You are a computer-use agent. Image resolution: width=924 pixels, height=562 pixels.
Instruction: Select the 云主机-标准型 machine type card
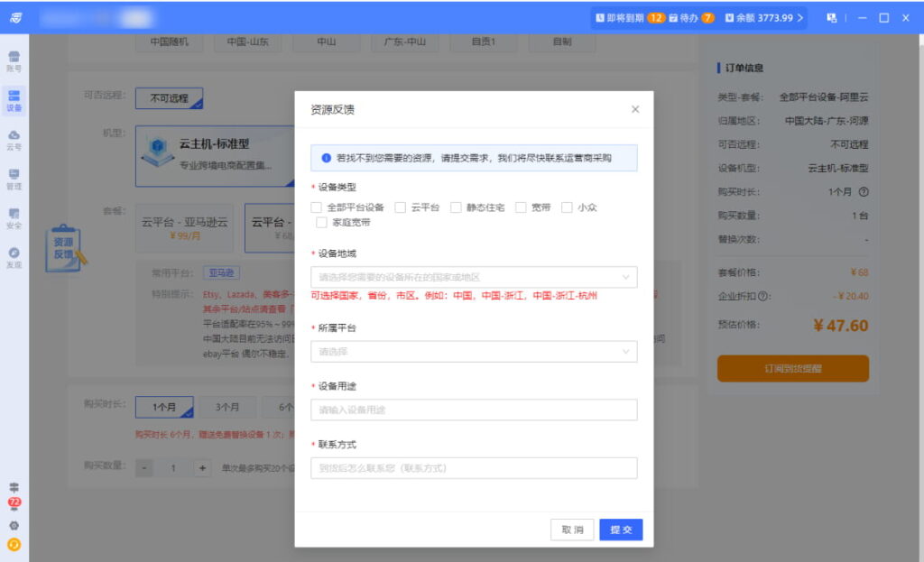click(215, 156)
